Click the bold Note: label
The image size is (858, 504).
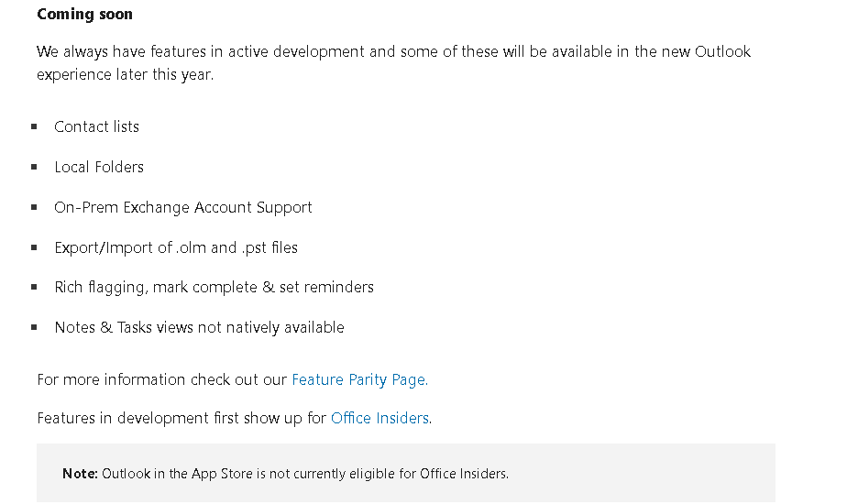click(80, 474)
